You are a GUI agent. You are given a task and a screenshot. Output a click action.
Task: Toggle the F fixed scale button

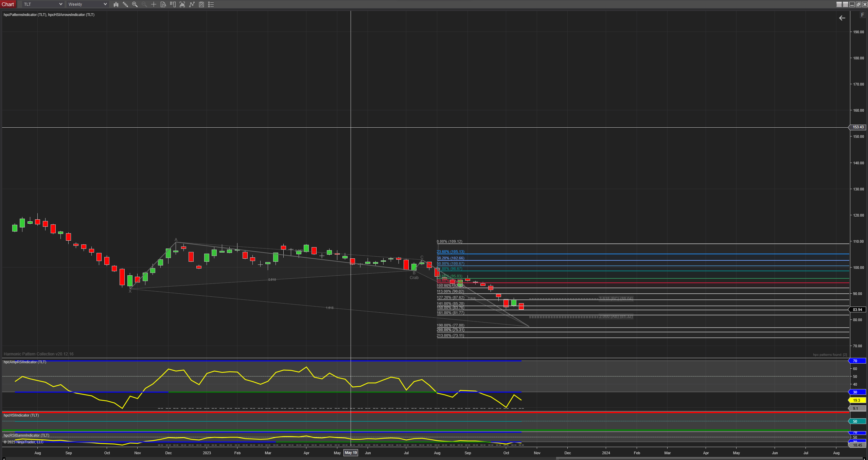[x=862, y=15]
